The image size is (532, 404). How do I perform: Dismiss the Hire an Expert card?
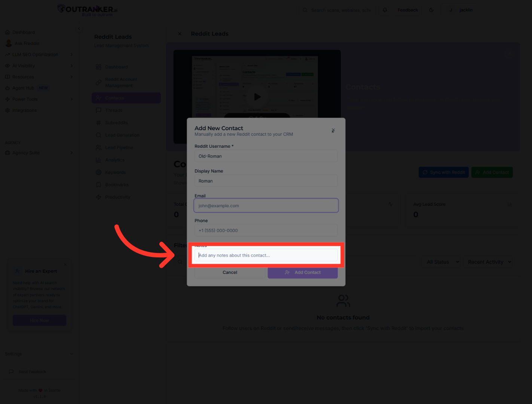pyautogui.click(x=65, y=264)
